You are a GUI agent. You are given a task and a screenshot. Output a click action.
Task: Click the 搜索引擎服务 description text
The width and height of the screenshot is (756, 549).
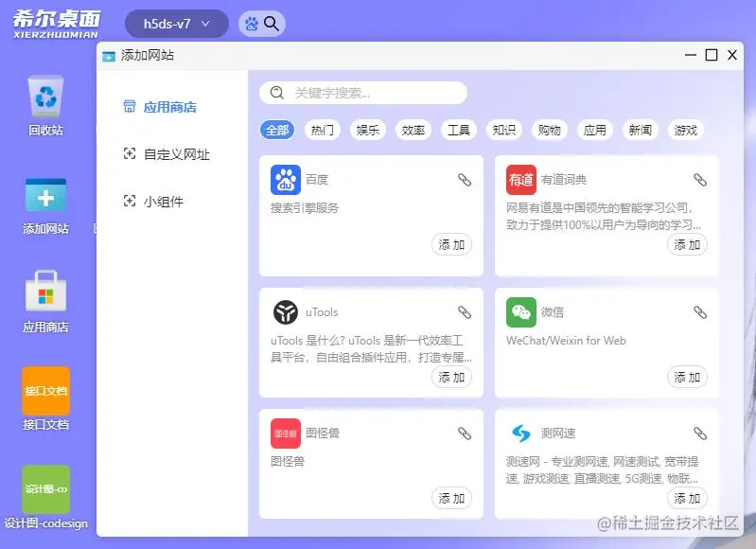tap(305, 208)
